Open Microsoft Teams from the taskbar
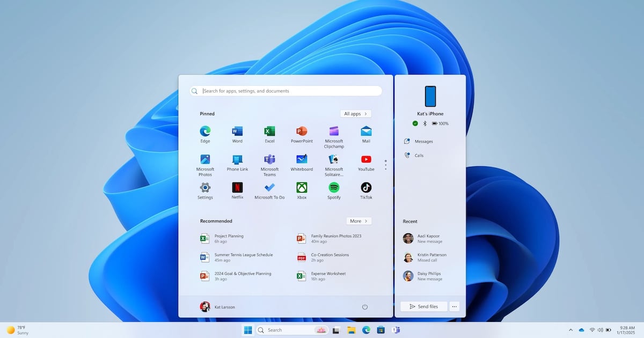 396,330
